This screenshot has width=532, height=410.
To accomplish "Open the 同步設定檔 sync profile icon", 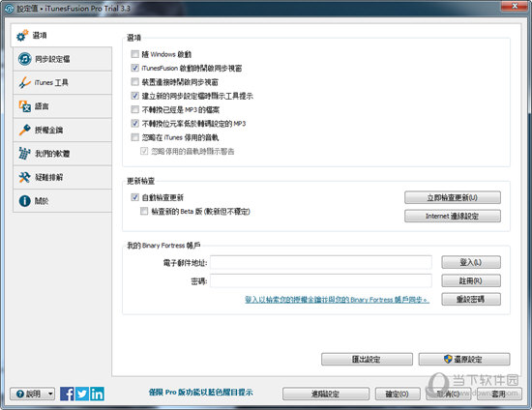I will pyautogui.click(x=25, y=59).
